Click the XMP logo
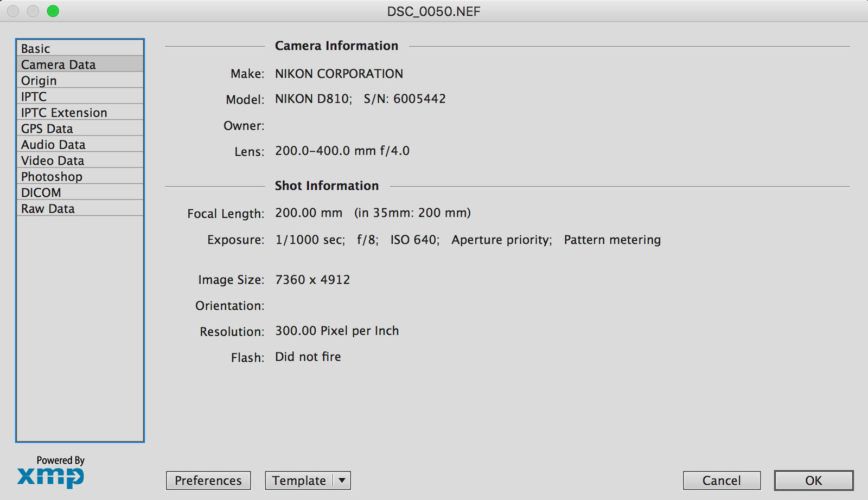The image size is (868, 500). [x=50, y=477]
